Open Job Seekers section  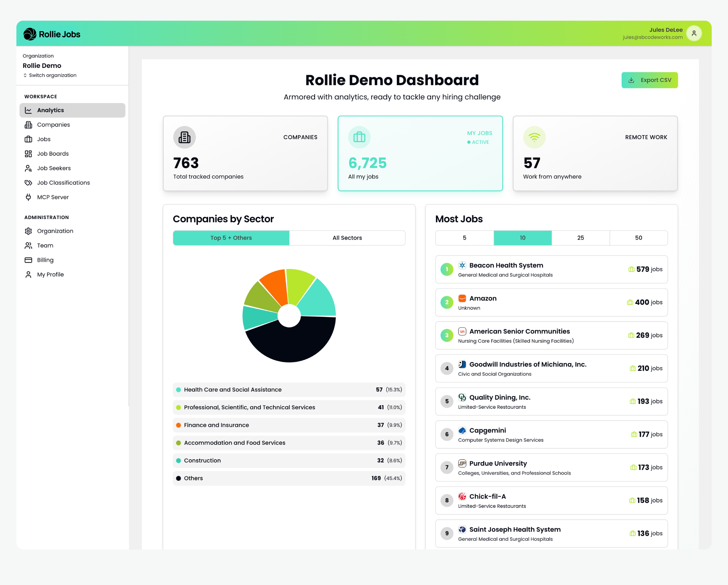point(72,168)
